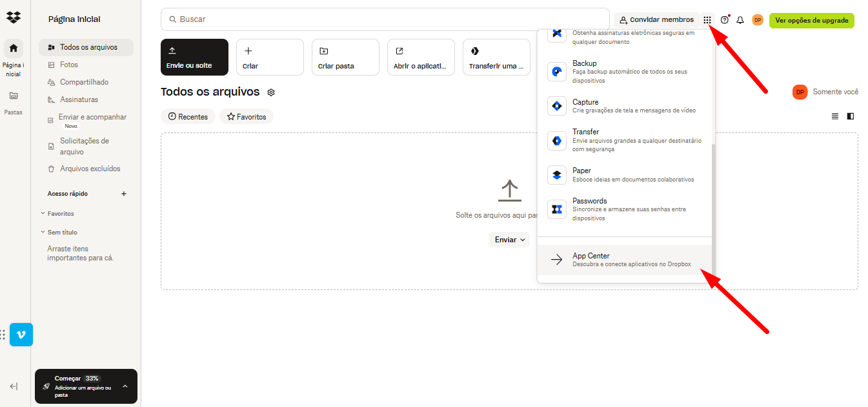Expand the Sem título section
The width and height of the screenshot is (868, 407).
coord(59,233)
